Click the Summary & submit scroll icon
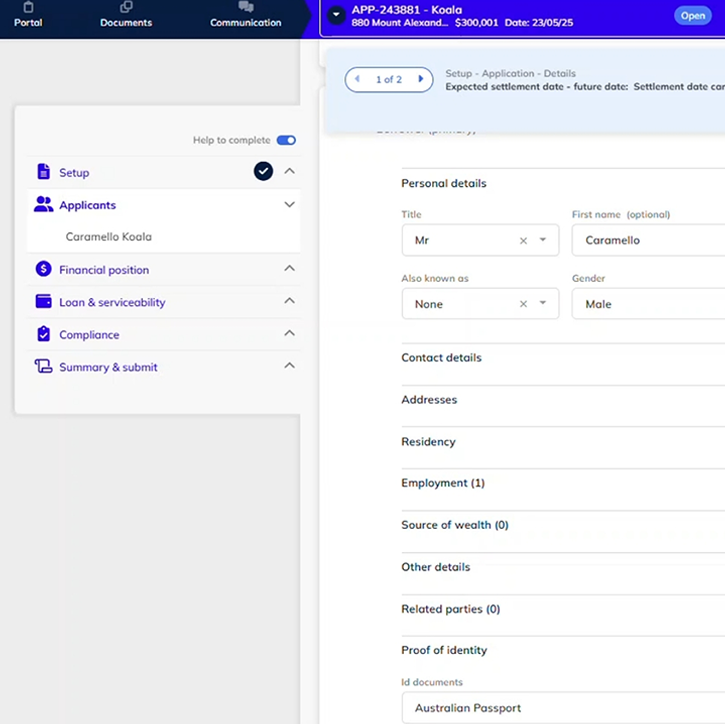This screenshot has height=724, width=725. [x=43, y=367]
